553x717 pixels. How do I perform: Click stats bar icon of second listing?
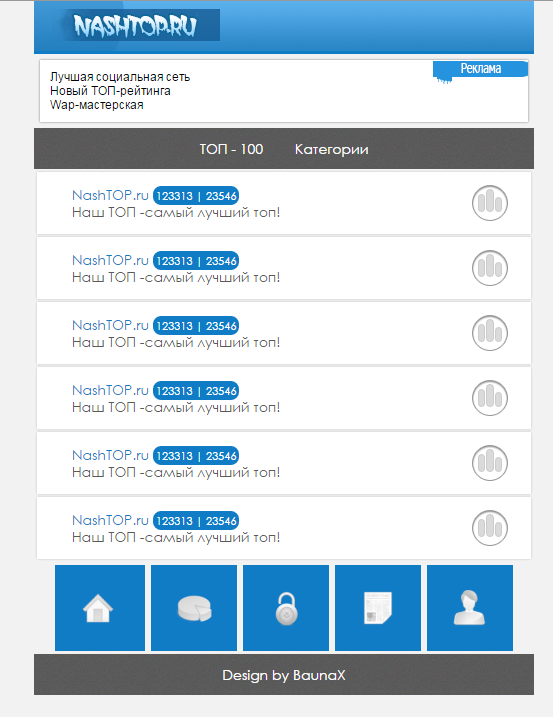490,268
